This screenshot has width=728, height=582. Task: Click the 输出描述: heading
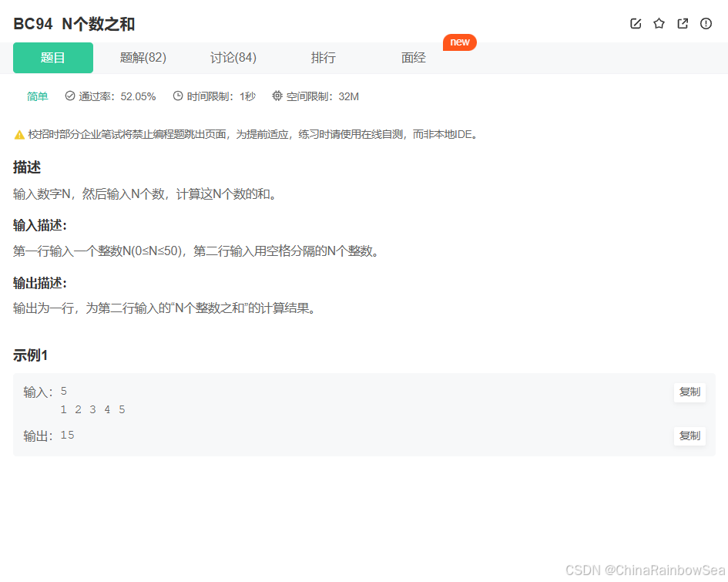click(x=40, y=283)
